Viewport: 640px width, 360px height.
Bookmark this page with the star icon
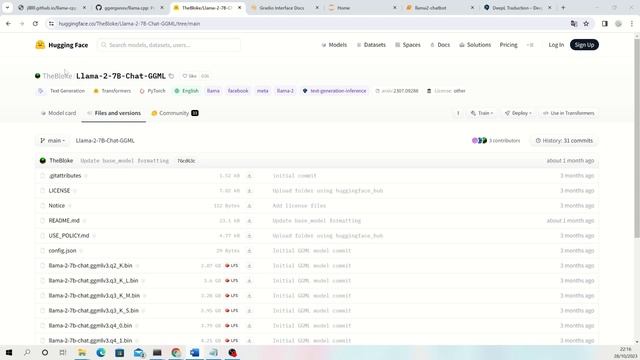tap(586, 24)
